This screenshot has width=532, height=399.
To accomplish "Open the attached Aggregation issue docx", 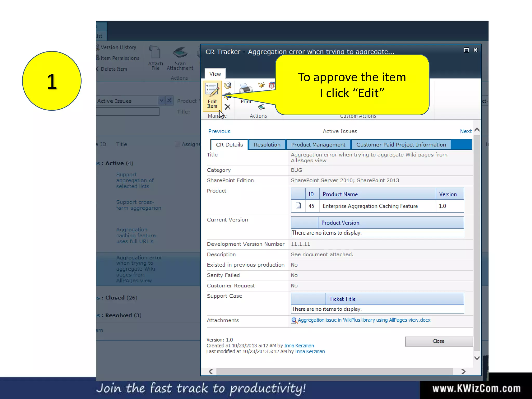I will [x=364, y=320].
